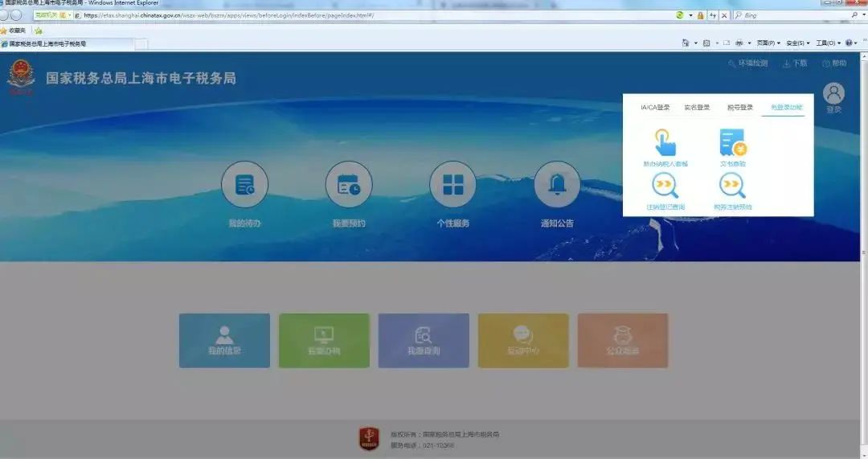This screenshot has height=459, width=868.
Task: Click the add to favorites star icon
Action: click(x=39, y=31)
